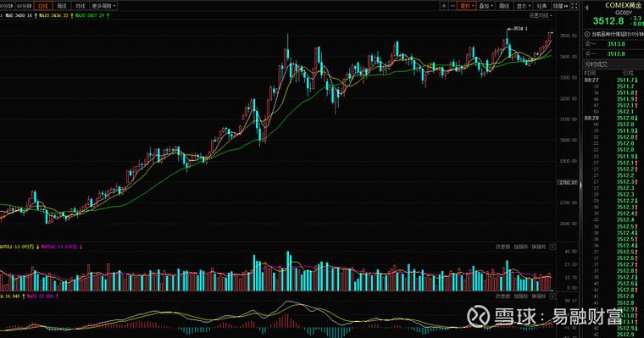Switch to 经典 classic layout
644x338 pixels.
click(542, 6)
